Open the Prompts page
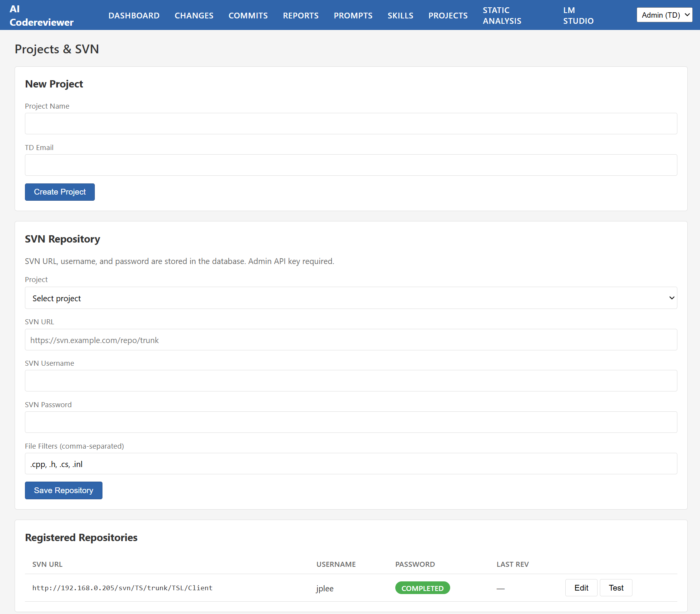Image resolution: width=700 pixels, height=614 pixels. 353,15
